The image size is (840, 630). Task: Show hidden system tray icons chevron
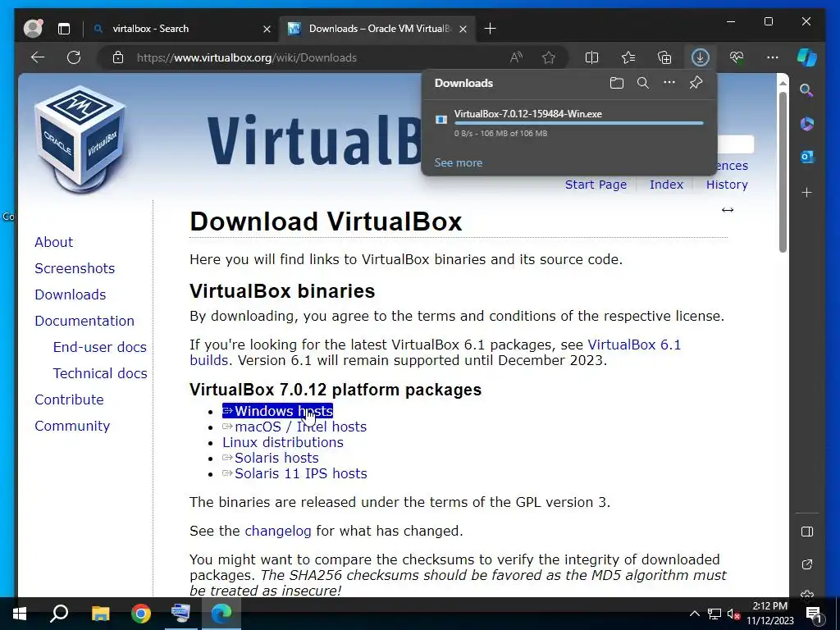694,614
